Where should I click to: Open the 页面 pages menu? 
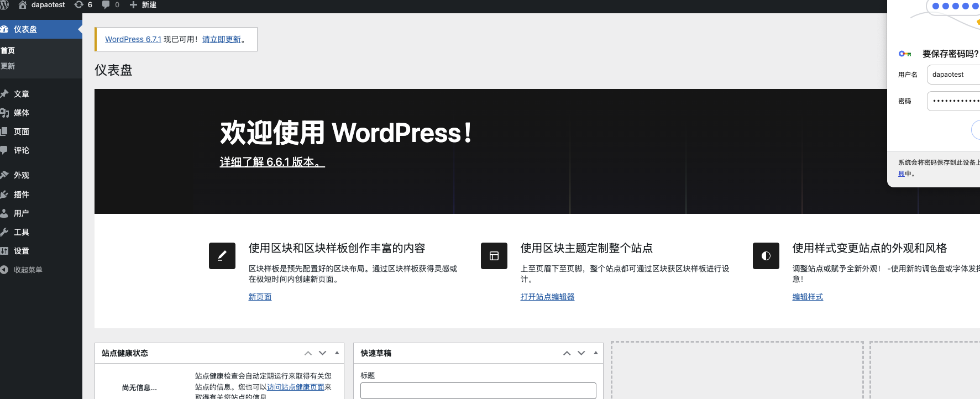click(x=41, y=132)
